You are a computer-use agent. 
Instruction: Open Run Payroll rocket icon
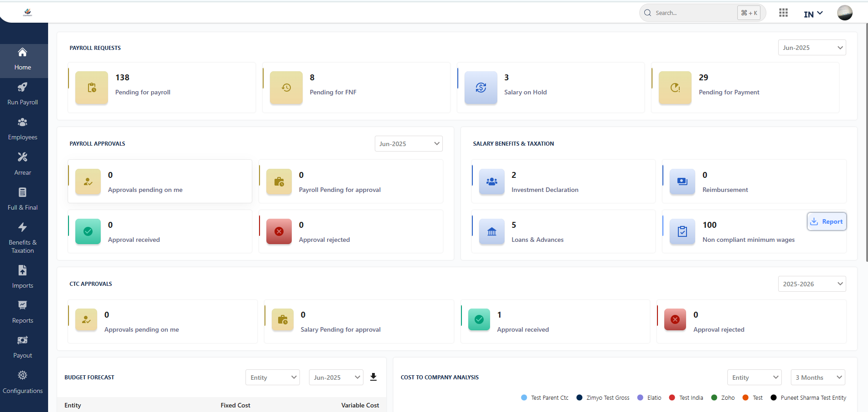click(23, 87)
